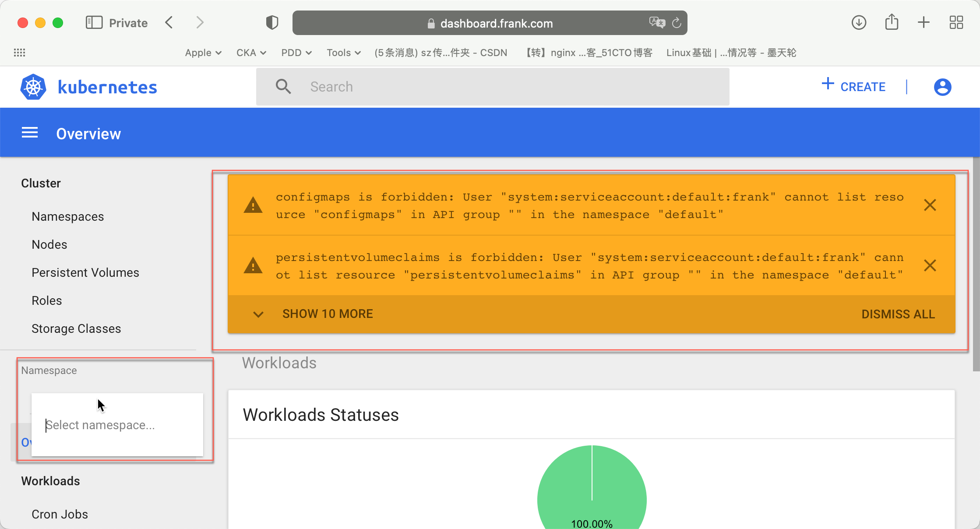The image size is (980, 529).
Task: Click the Safari share icon
Action: point(892,21)
